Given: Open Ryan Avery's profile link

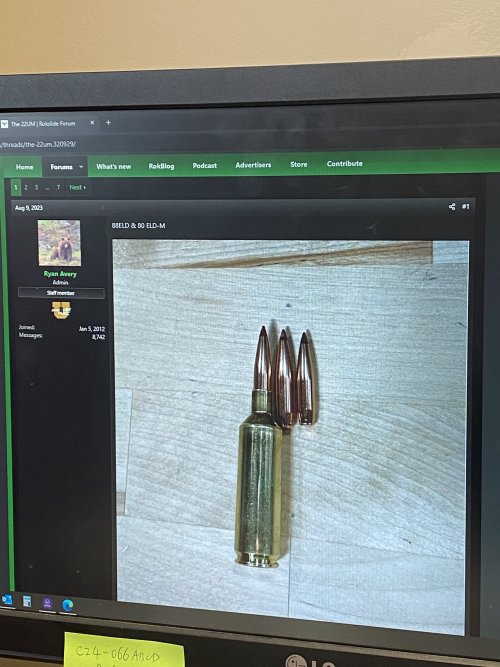Looking at the screenshot, I should tap(60, 274).
